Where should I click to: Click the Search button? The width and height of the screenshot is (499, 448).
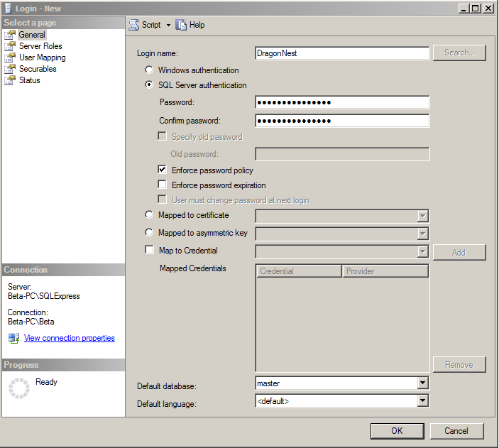[459, 53]
